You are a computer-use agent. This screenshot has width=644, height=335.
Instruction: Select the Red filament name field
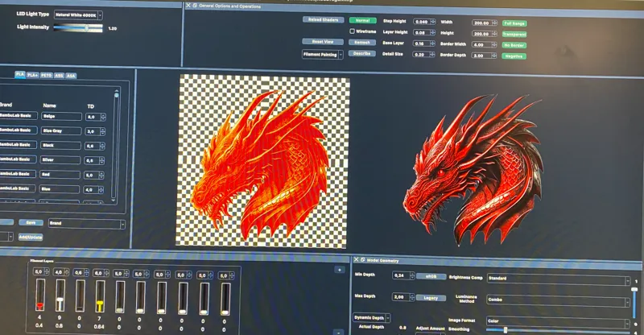[60, 175]
